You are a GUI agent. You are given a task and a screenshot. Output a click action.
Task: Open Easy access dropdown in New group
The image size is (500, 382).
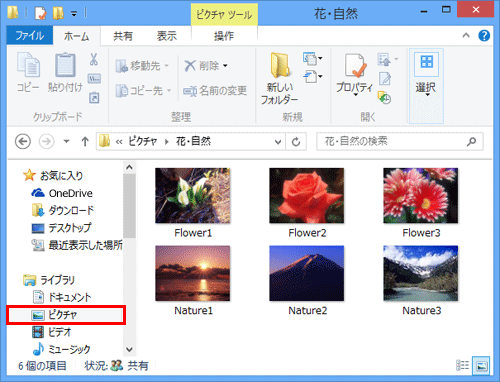pyautogui.click(x=313, y=77)
